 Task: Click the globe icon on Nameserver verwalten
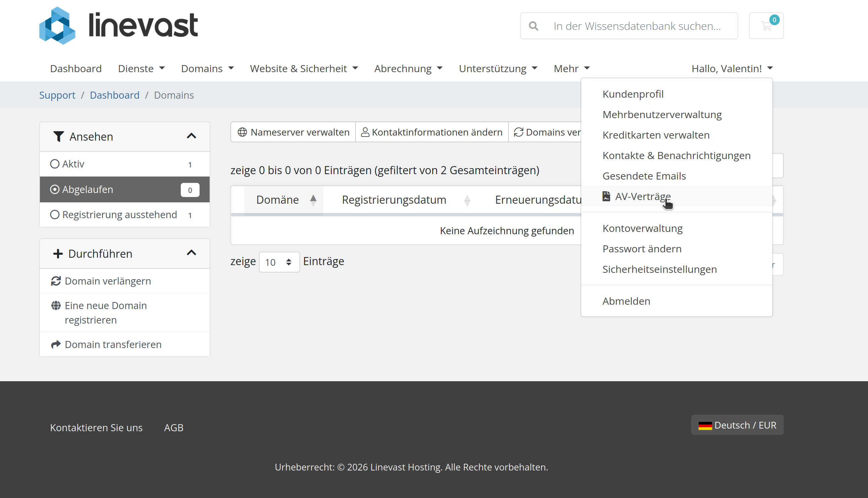242,132
